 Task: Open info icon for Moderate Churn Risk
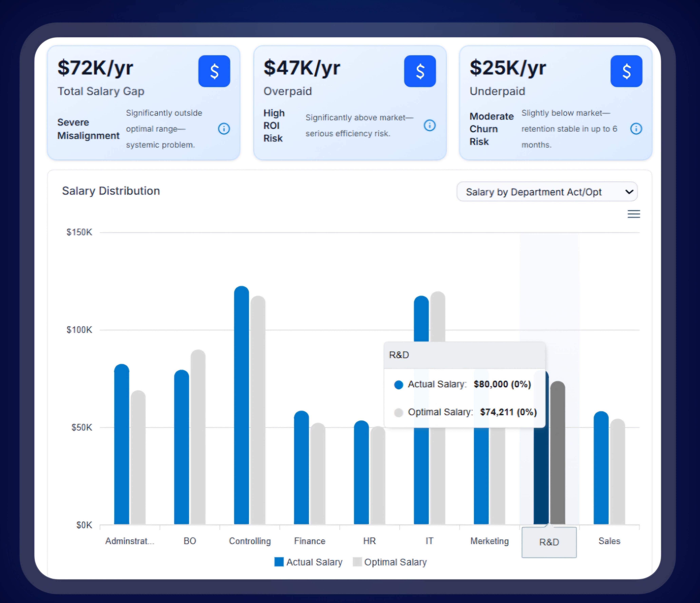point(636,129)
